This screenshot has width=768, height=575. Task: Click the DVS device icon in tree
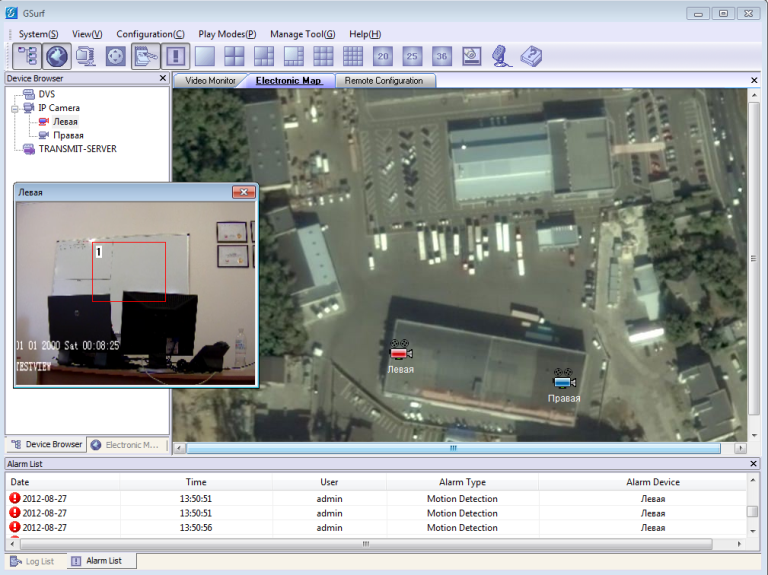[x=29, y=94]
